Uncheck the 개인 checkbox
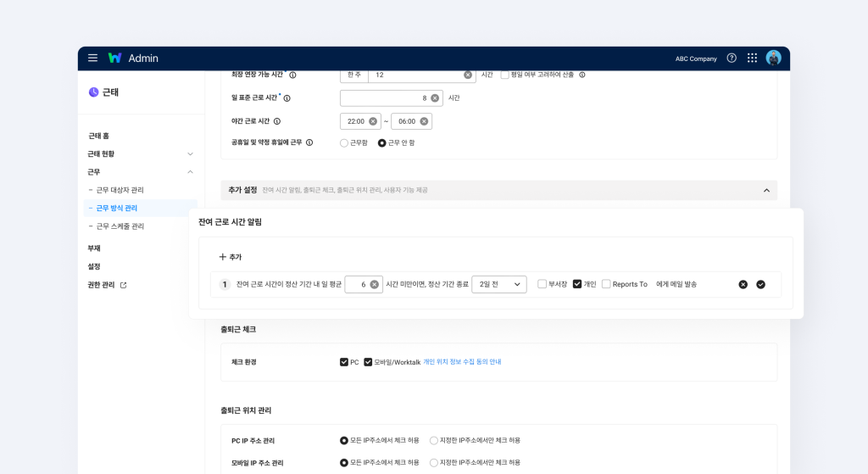868x474 pixels. [x=577, y=283]
